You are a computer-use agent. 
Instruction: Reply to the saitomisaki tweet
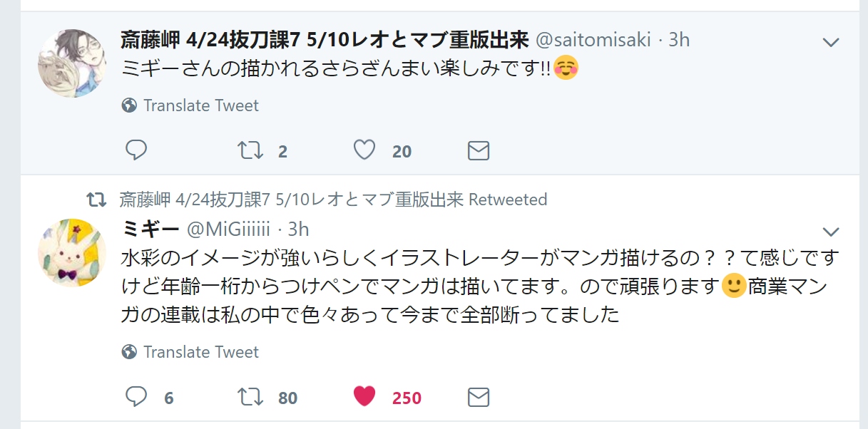[136, 150]
